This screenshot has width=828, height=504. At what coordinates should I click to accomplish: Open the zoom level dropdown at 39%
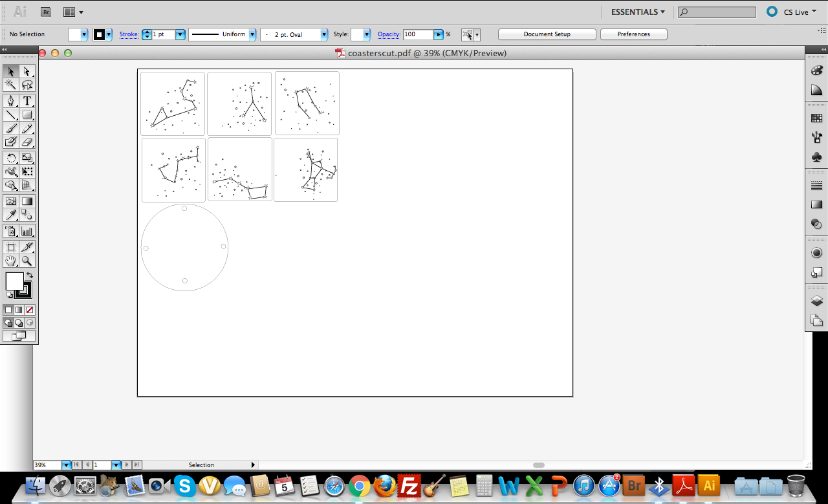click(66, 465)
